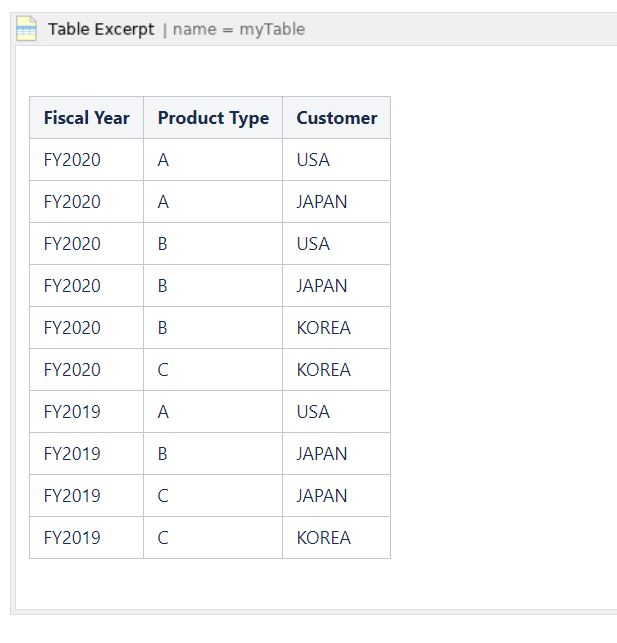Click FY2019 in the C, JAPAN row
This screenshot has height=643, width=617.
tap(72, 495)
